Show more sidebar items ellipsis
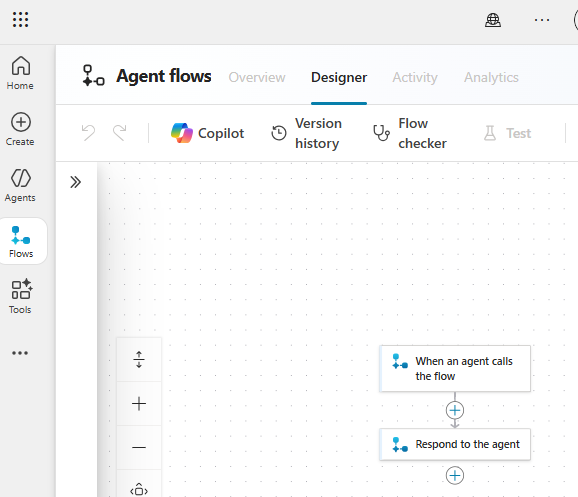 [x=20, y=353]
